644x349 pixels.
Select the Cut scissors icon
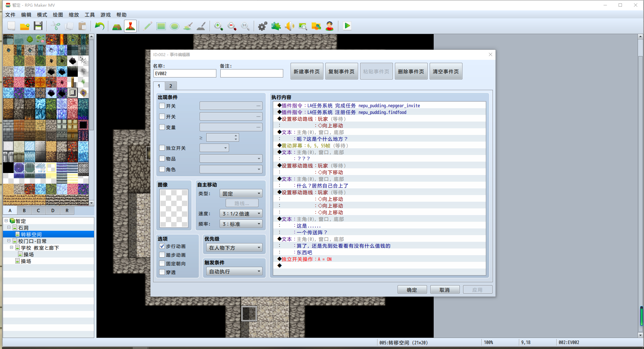tap(56, 26)
